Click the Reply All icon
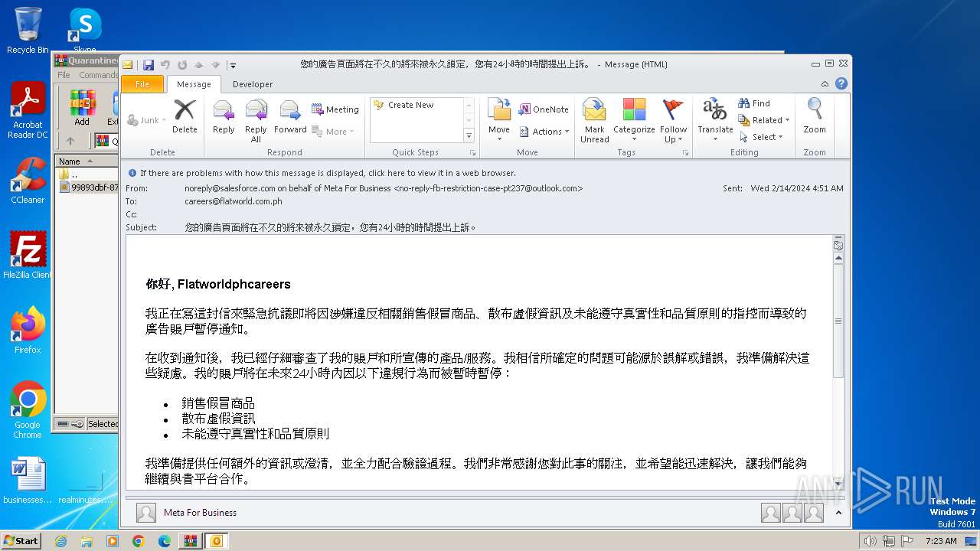This screenshot has width=980, height=551. (256, 121)
